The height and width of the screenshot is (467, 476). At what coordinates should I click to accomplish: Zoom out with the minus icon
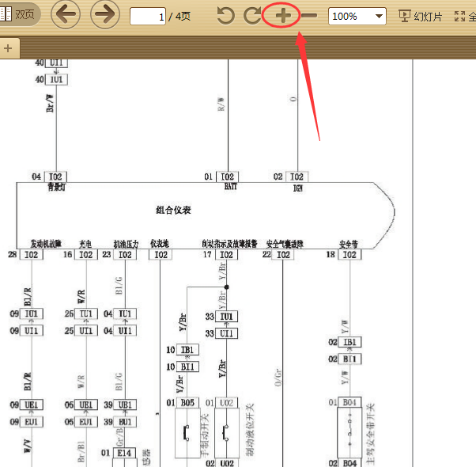point(310,16)
